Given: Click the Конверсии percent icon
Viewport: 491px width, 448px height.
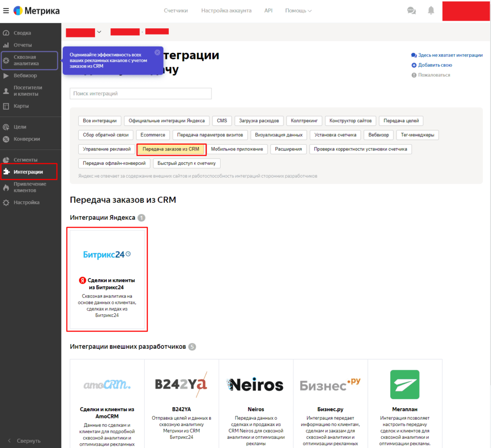Looking at the screenshot, I should click(x=6, y=139).
